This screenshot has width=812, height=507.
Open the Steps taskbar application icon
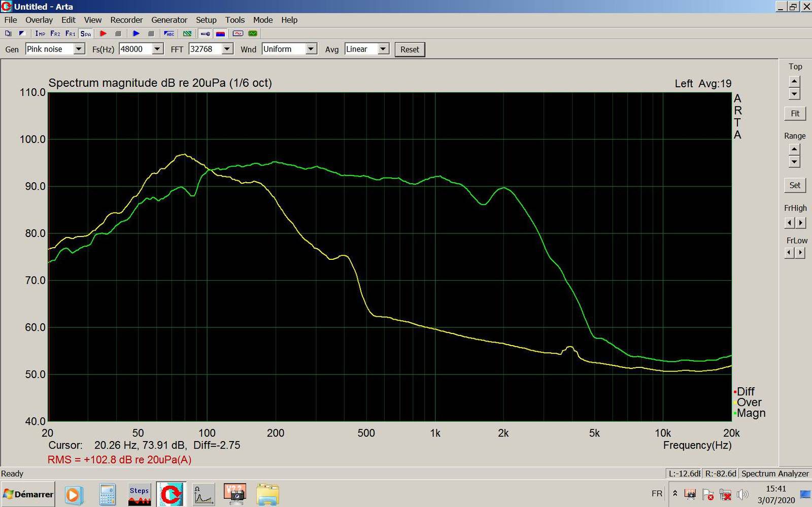coord(139,494)
